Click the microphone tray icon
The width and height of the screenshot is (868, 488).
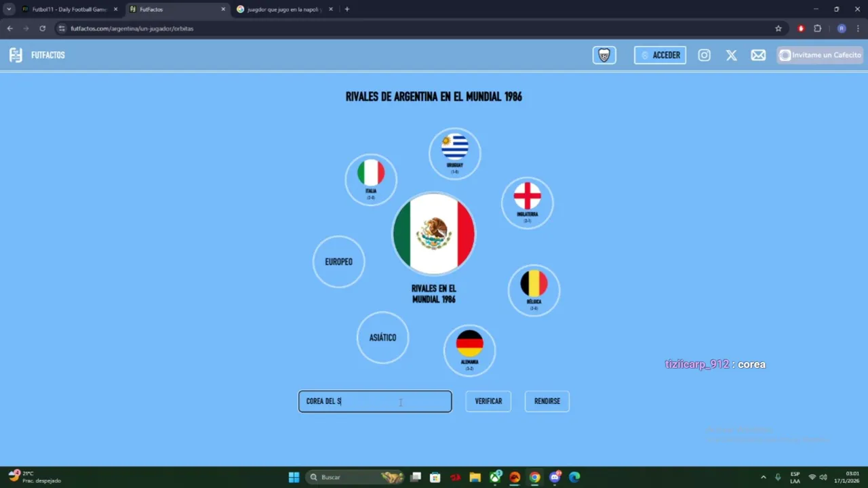778,477
